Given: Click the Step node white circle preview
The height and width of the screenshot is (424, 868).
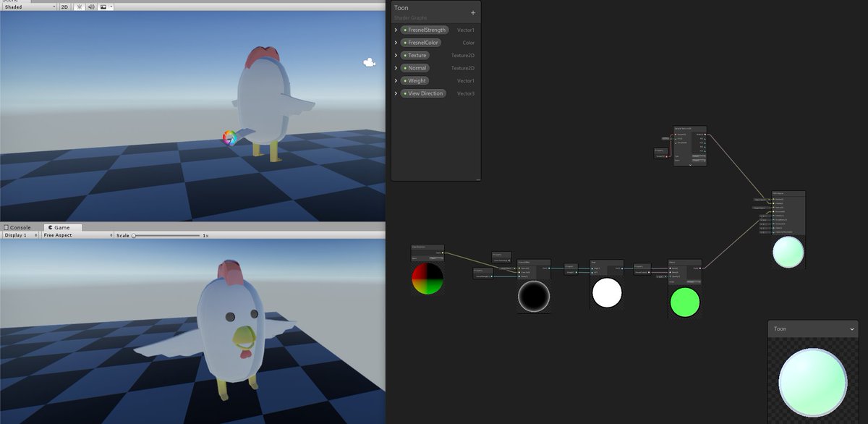Looking at the screenshot, I should tap(607, 292).
